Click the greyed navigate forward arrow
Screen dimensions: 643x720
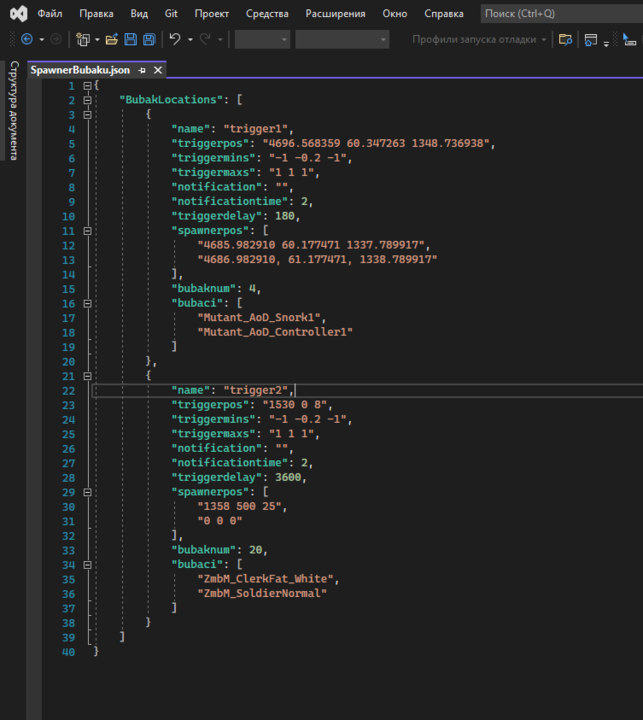point(56,39)
